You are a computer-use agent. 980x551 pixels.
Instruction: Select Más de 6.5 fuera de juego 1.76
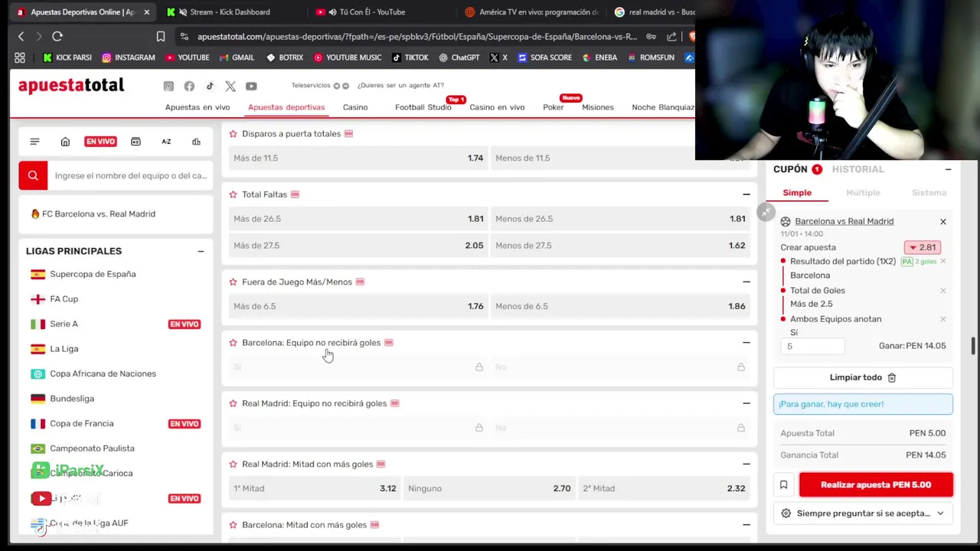[358, 306]
